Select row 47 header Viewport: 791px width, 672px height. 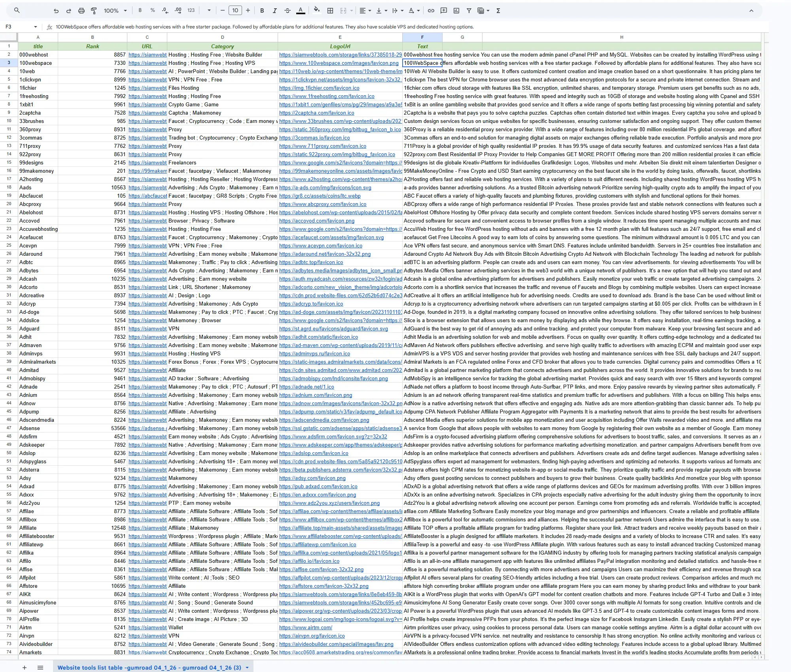point(9,428)
